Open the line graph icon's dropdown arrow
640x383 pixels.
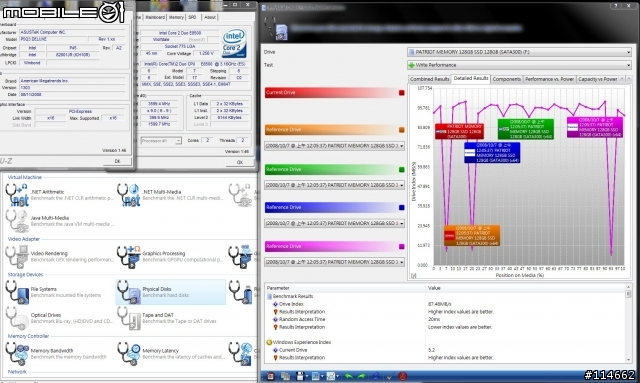(x=338, y=376)
